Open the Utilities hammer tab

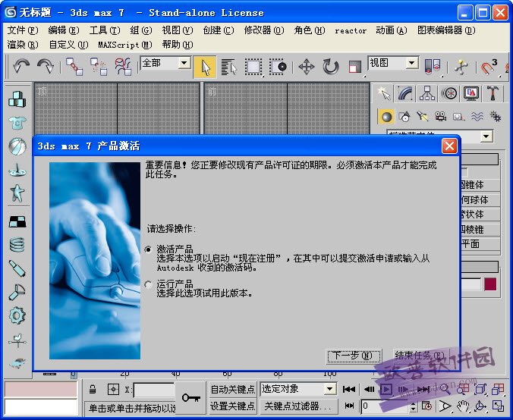click(493, 93)
